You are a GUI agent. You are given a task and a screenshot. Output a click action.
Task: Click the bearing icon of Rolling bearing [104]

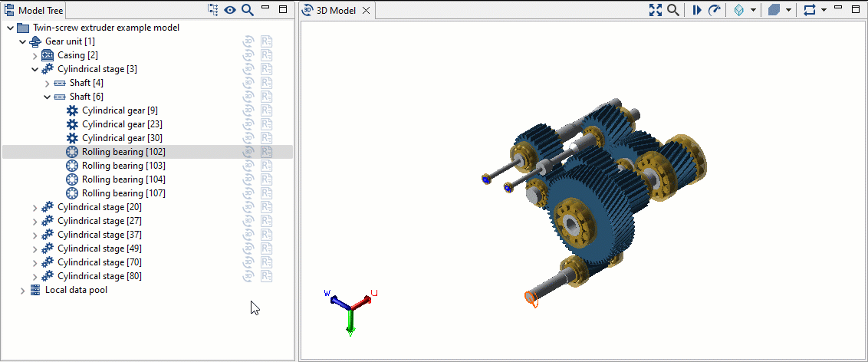click(72, 179)
